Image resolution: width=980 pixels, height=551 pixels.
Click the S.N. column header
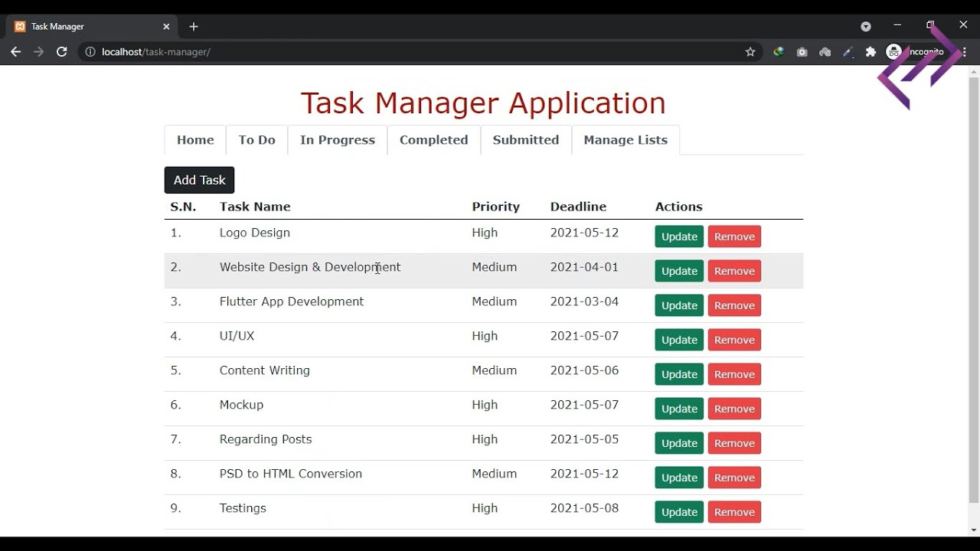pos(183,207)
